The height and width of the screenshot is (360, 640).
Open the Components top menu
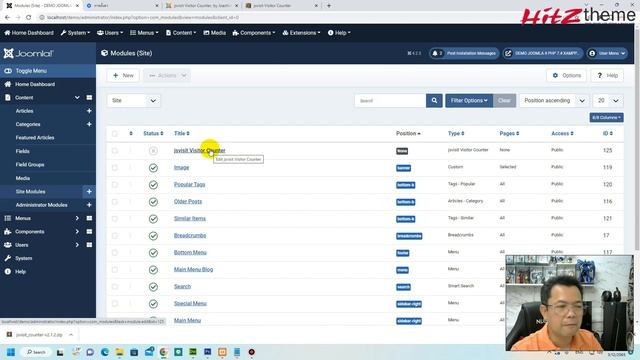click(254, 33)
